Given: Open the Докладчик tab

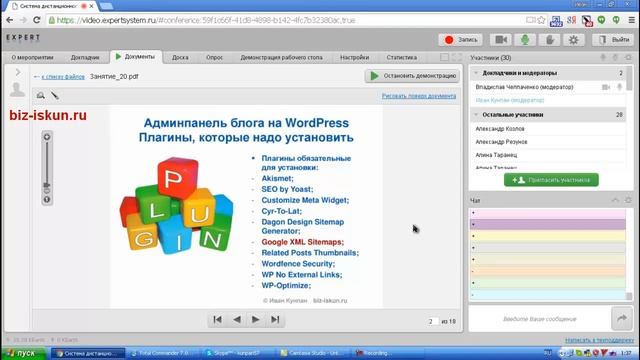Looking at the screenshot, I should pyautogui.click(x=85, y=58).
